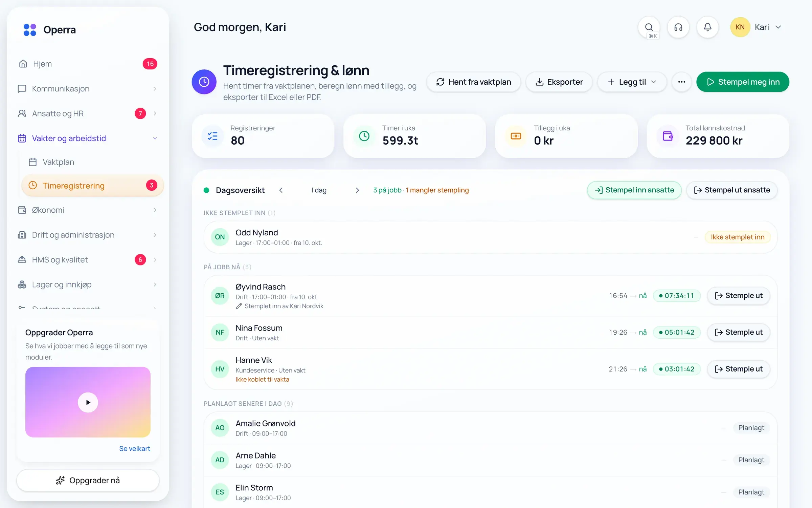Expand HMS og kvalitet section
This screenshot has width=812, height=508.
click(x=88, y=260)
